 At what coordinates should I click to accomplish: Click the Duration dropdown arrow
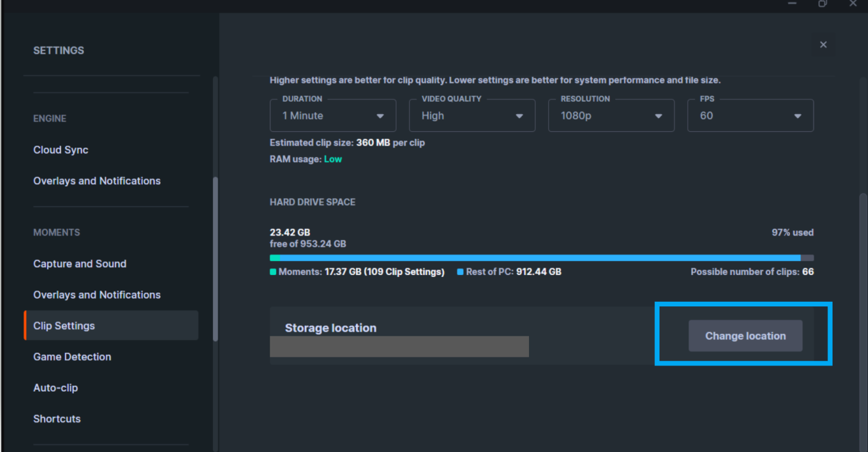(x=380, y=116)
